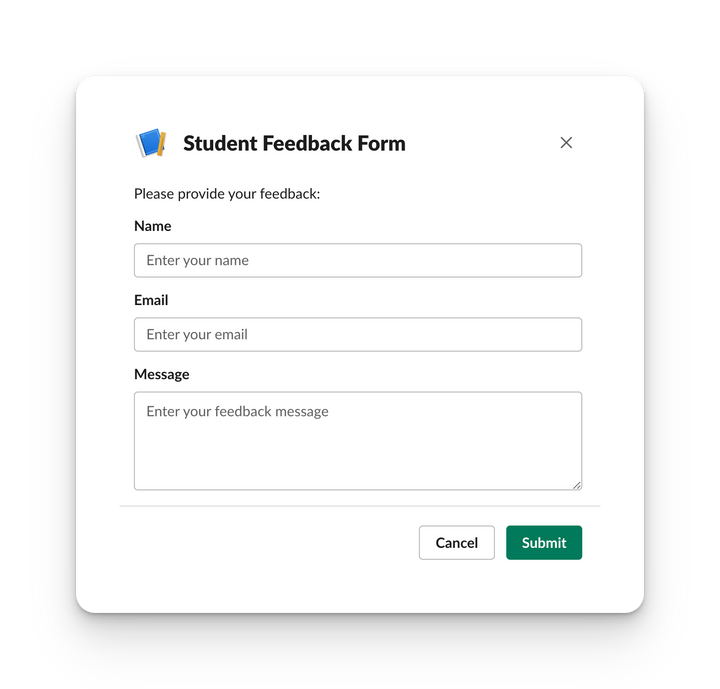The image size is (720, 689).
Task: Click the "Enter your feedback message" placeholder
Action: (x=237, y=412)
